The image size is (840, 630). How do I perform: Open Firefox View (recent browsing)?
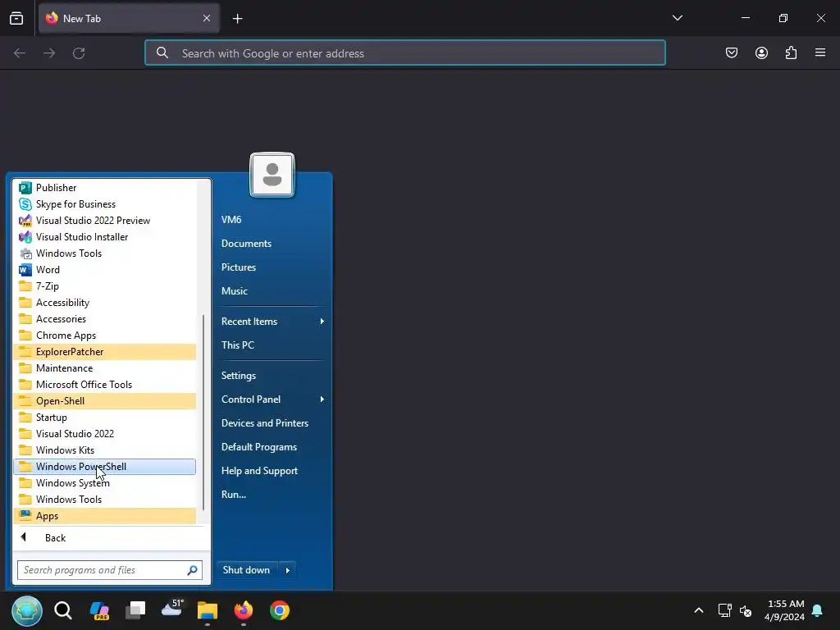point(16,18)
